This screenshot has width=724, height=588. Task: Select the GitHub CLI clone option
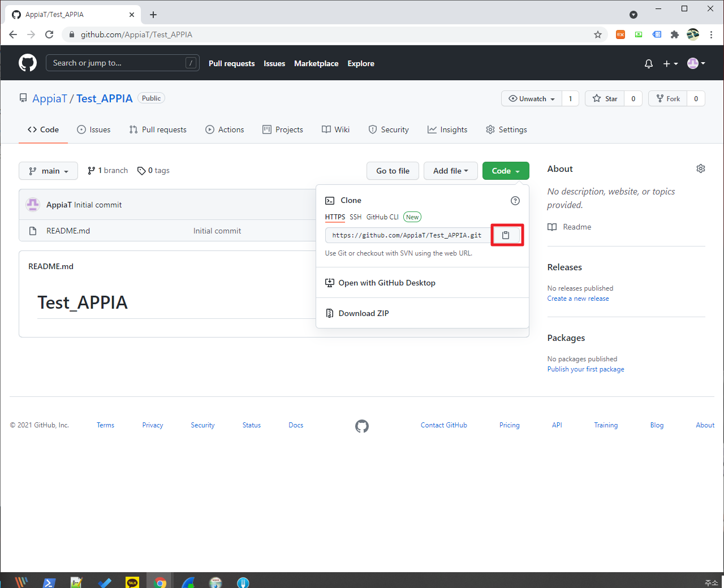pos(382,217)
